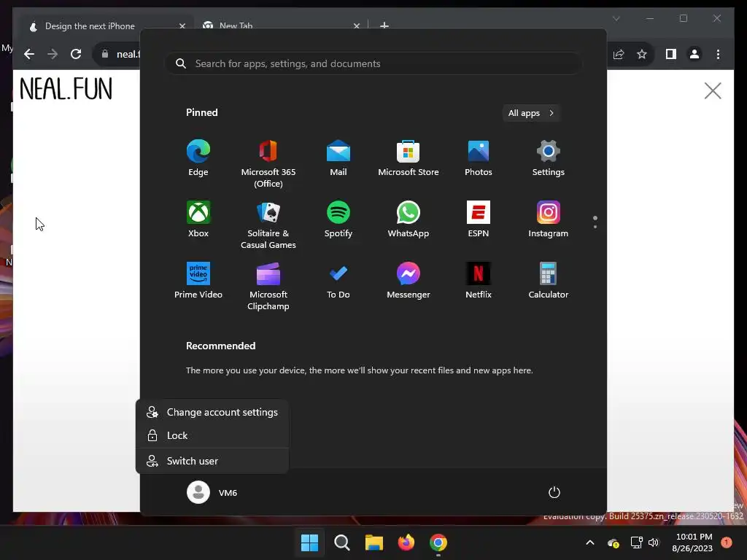Close the New Tab tab
The height and width of the screenshot is (560, 747).
[x=356, y=26]
